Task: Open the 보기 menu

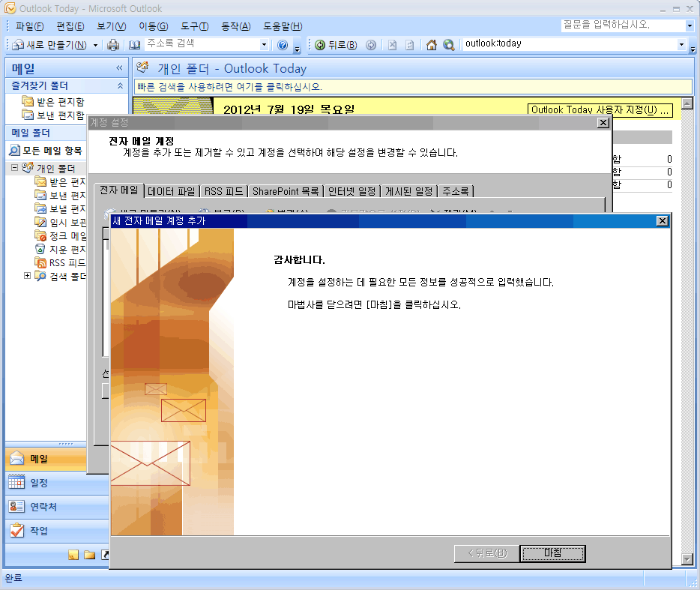Action: pos(111,26)
